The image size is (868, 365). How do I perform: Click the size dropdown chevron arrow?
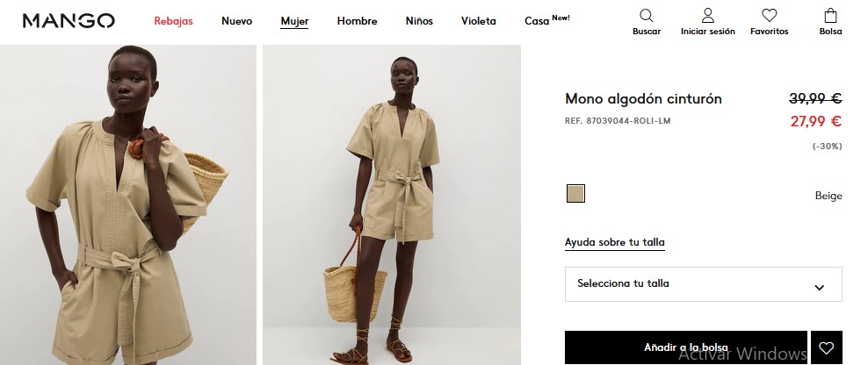pyautogui.click(x=820, y=288)
